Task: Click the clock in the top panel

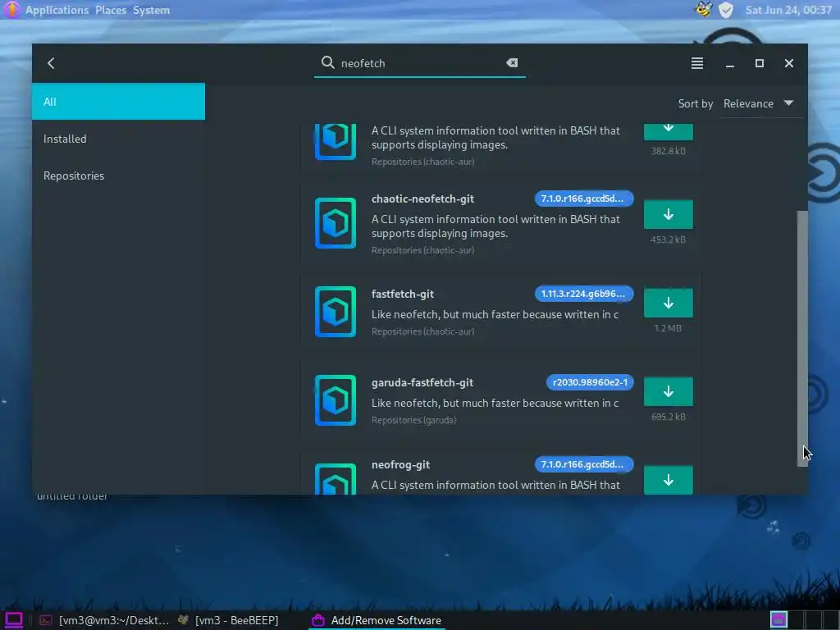Action: 788,10
